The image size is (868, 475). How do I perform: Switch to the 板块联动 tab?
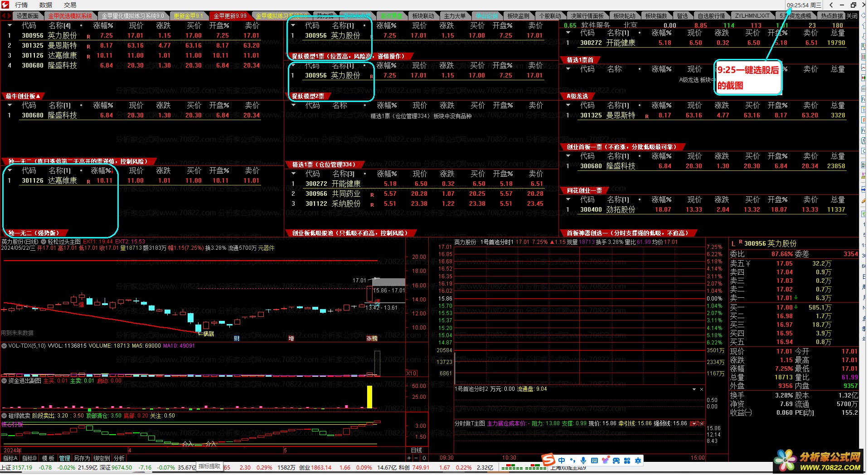[x=423, y=16]
